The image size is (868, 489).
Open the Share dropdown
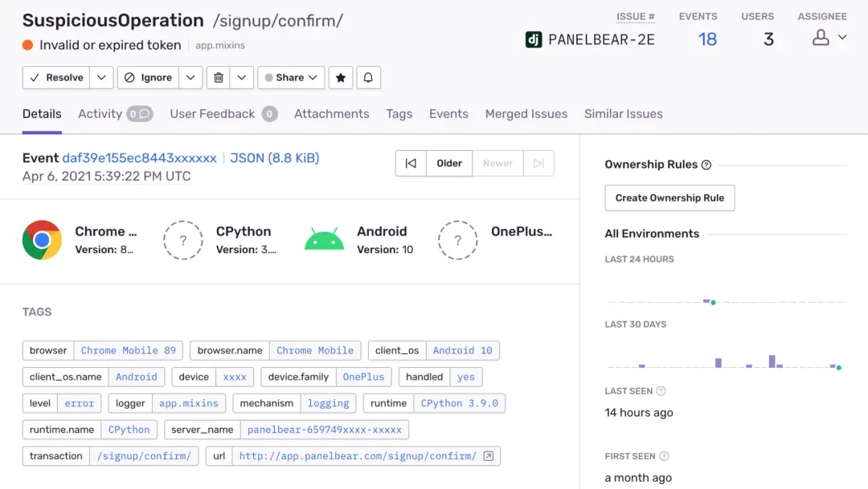(291, 77)
